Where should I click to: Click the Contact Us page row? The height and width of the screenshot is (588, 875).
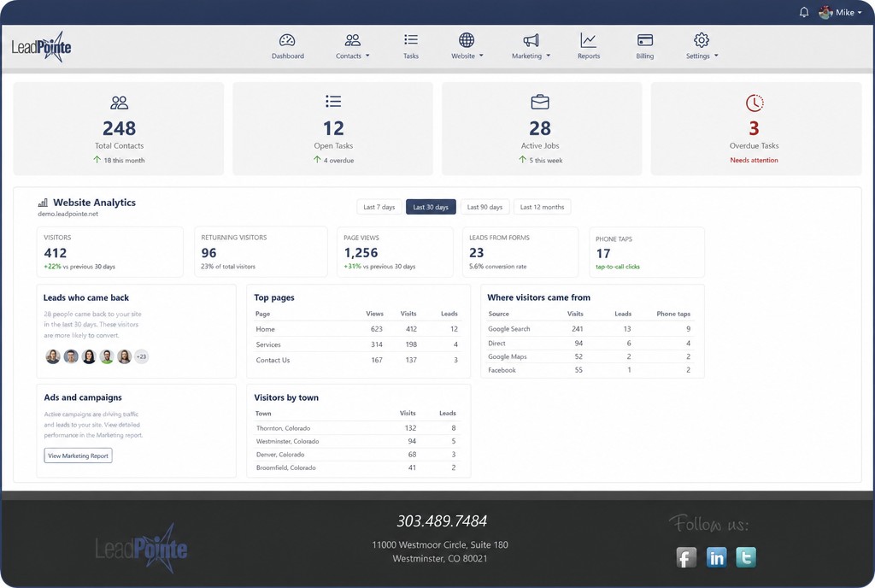pyautogui.click(x=357, y=360)
